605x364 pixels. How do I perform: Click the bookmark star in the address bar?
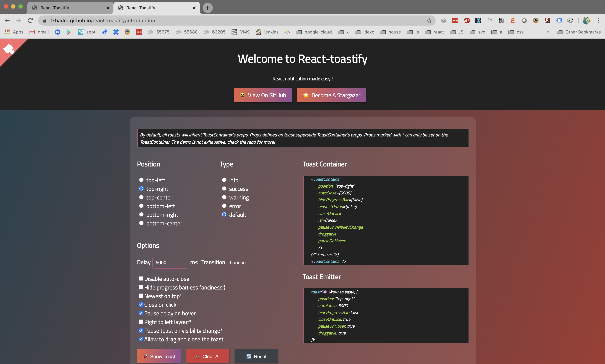click(429, 20)
